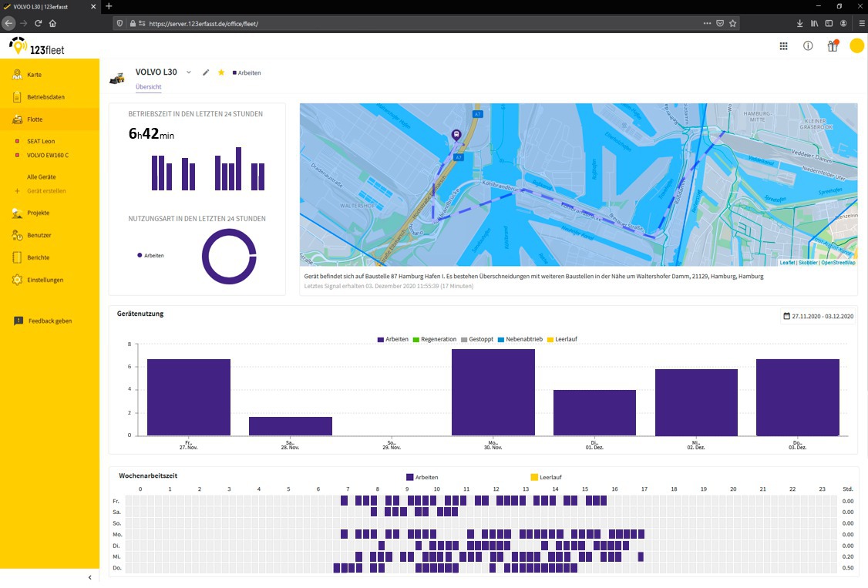Click the Do. 03. Dez. usage bar
This screenshot has height=588, width=868.
coord(798,397)
